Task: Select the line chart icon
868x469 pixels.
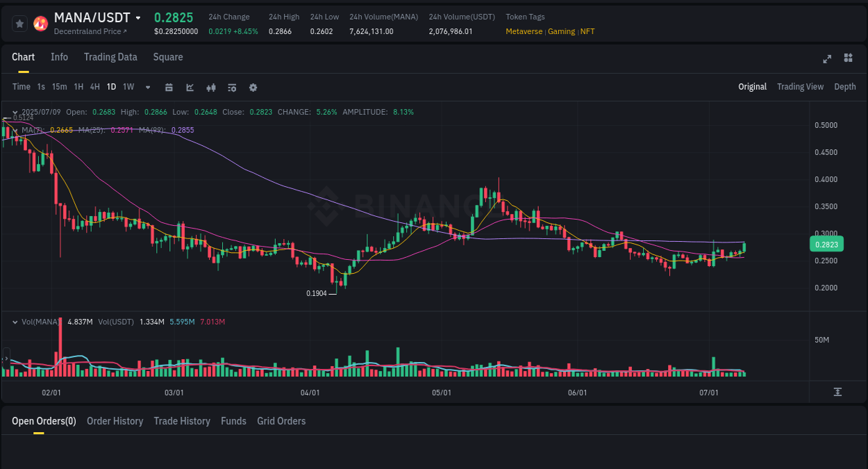Action: point(189,87)
